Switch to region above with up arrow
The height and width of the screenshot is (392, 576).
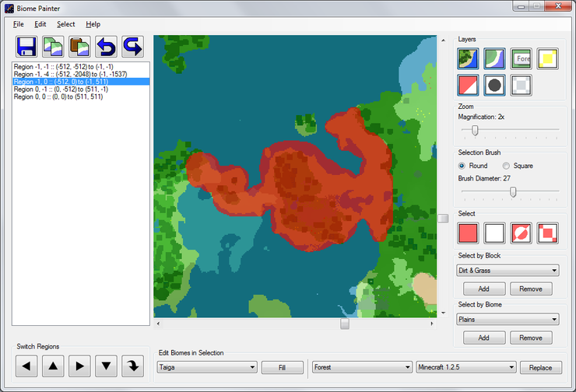[x=53, y=366]
